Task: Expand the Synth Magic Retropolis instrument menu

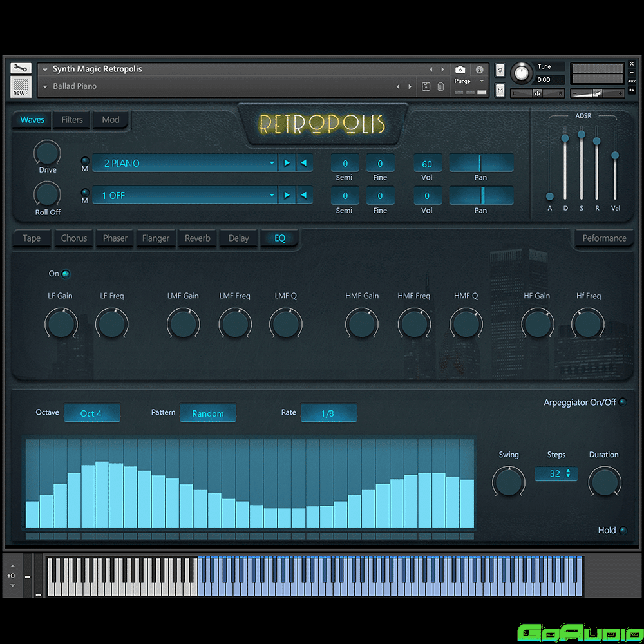Action: (45, 70)
